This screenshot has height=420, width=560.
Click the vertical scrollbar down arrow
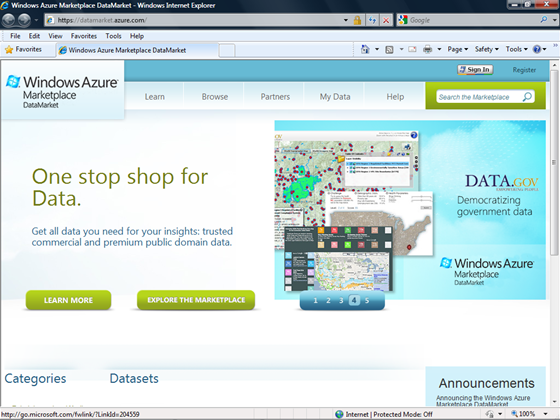point(554,402)
